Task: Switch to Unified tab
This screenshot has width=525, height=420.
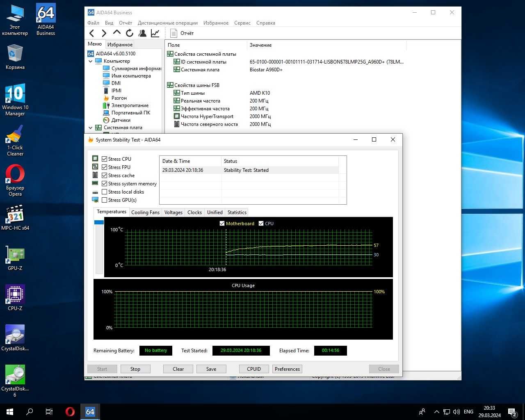Action: point(215,212)
